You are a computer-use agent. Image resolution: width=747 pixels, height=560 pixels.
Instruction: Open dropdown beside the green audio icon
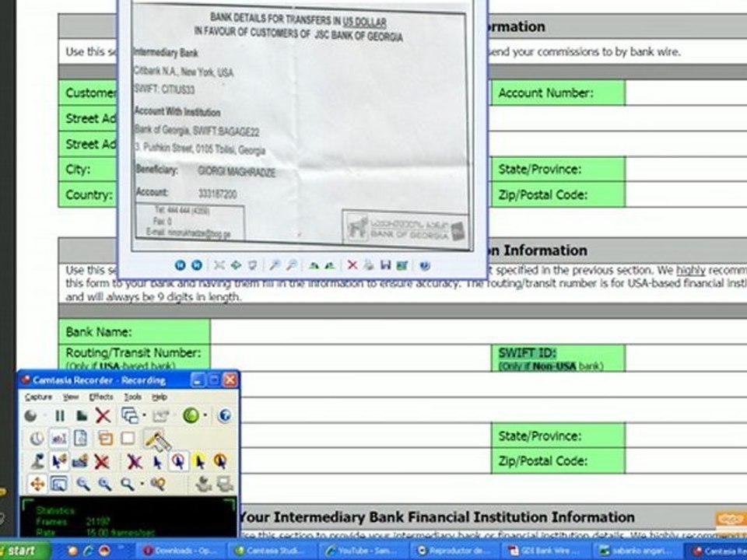pyautogui.click(x=205, y=415)
